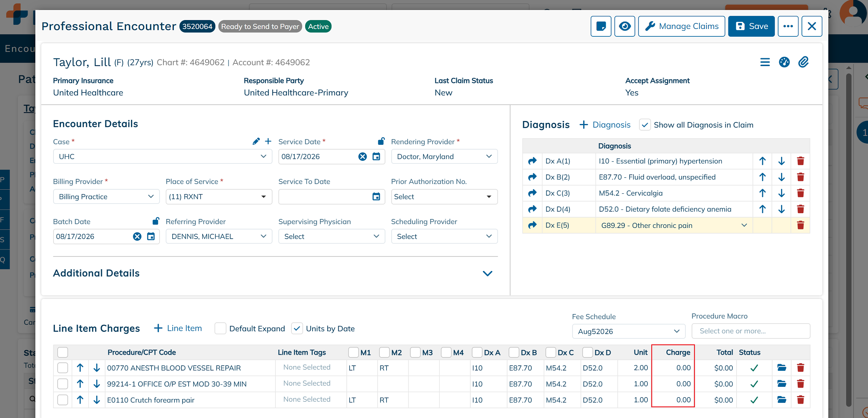Enable the Default Expand checkbox
This screenshot has width=868, height=418.
(x=220, y=329)
